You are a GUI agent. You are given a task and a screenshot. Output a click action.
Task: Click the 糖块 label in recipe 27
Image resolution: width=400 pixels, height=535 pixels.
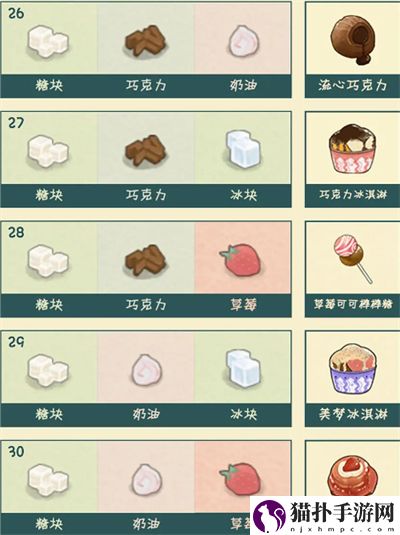pyautogui.click(x=49, y=195)
